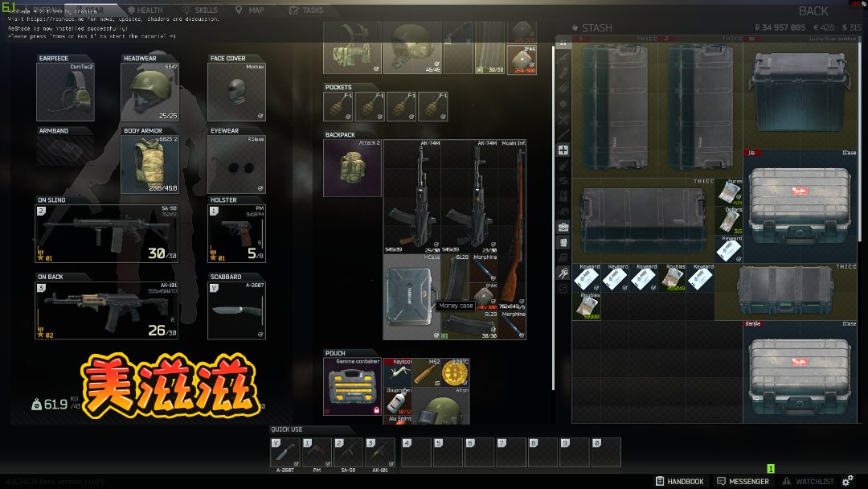Image resolution: width=868 pixels, height=489 pixels.
Task: Open the Tasks tab
Action: point(306,10)
